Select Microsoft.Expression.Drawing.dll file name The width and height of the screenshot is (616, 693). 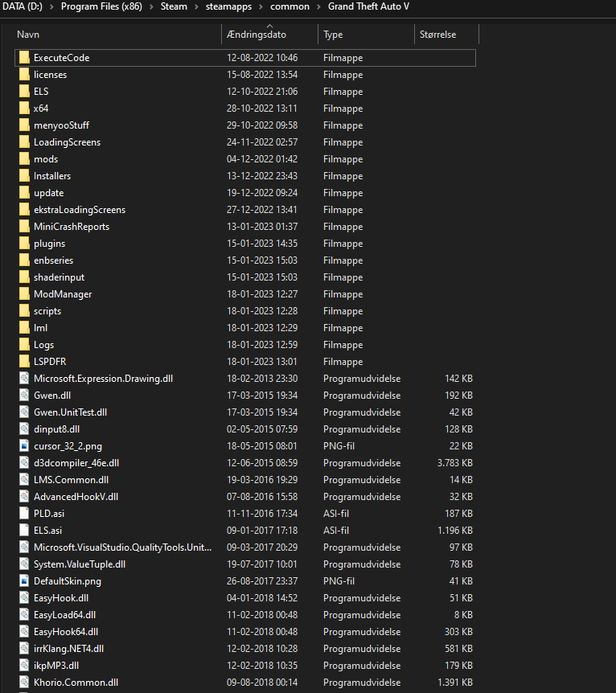tap(104, 379)
